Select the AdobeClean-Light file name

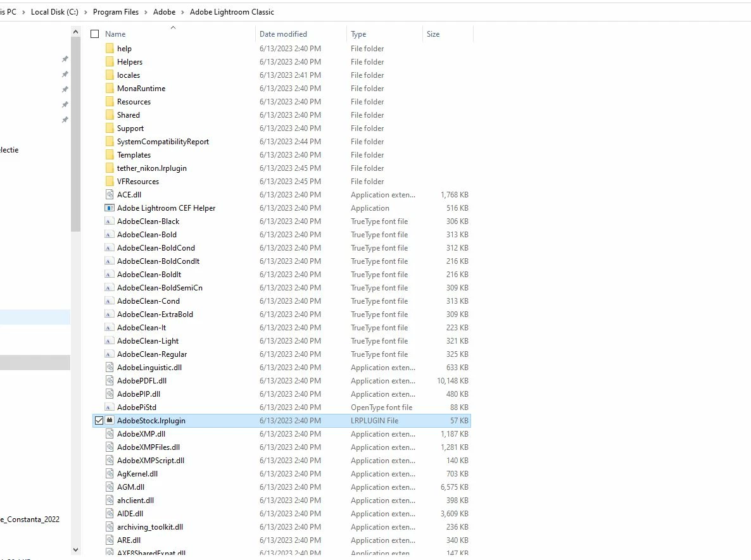click(148, 341)
